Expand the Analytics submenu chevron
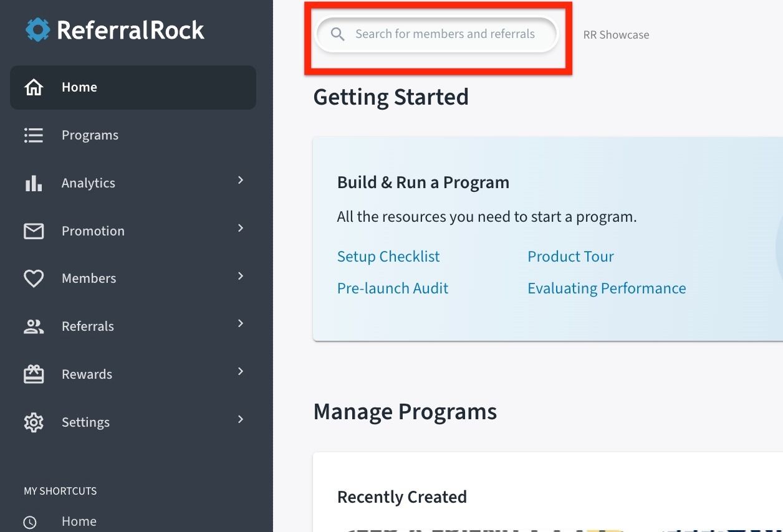783x532 pixels. 241,181
